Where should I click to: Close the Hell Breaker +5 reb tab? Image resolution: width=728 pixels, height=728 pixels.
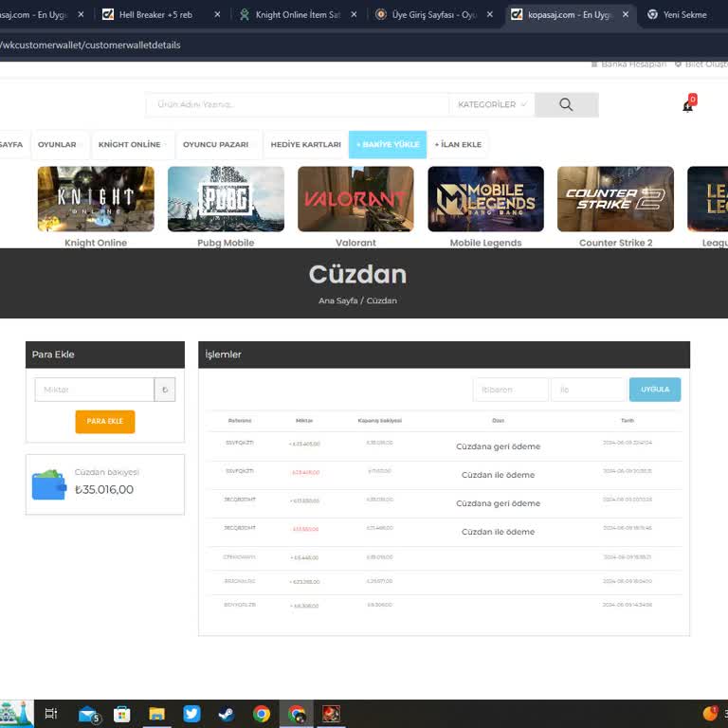[217, 15]
